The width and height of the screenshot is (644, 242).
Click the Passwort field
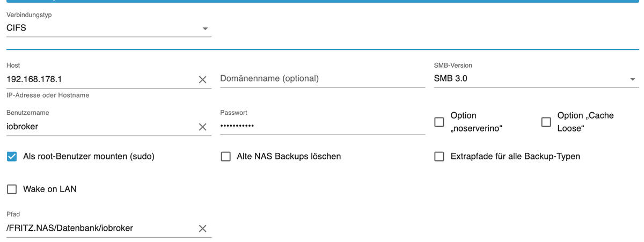click(x=322, y=126)
